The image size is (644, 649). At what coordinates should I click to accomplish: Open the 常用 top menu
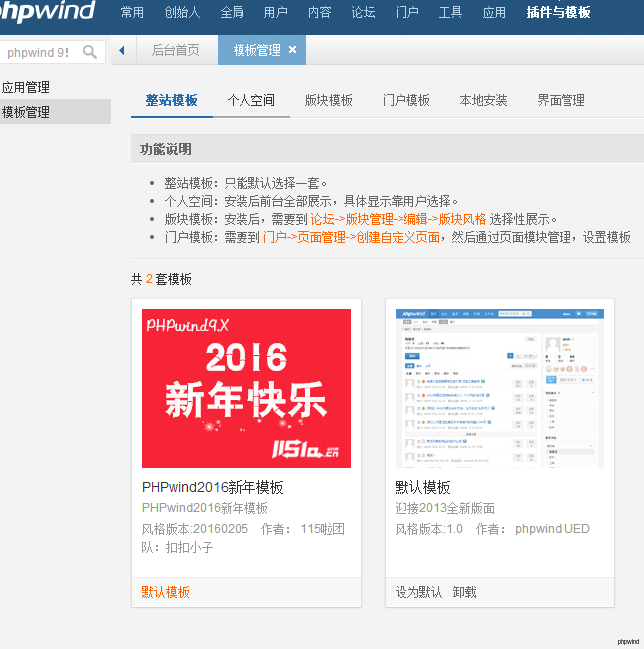(132, 12)
